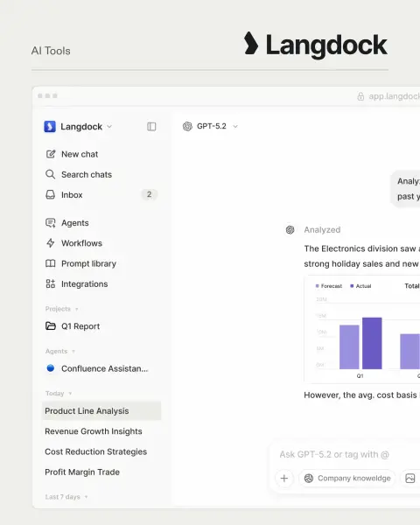Image resolution: width=420 pixels, height=525 pixels.
Task: Click the Langdock header logo
Action: tap(316, 45)
